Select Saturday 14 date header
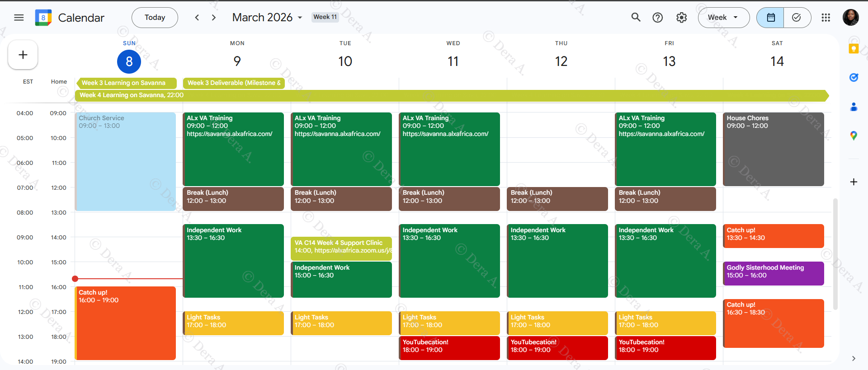This screenshot has width=868, height=370. 777,61
